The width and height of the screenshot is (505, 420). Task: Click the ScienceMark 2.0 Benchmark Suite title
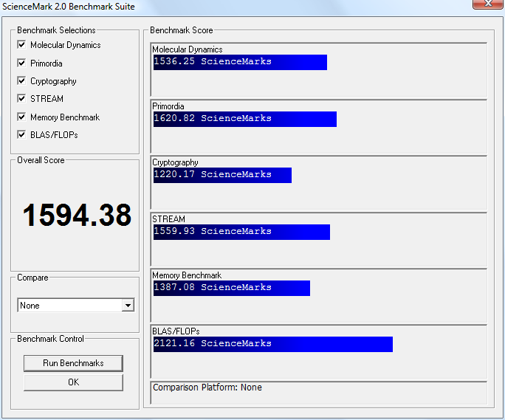[x=68, y=6]
